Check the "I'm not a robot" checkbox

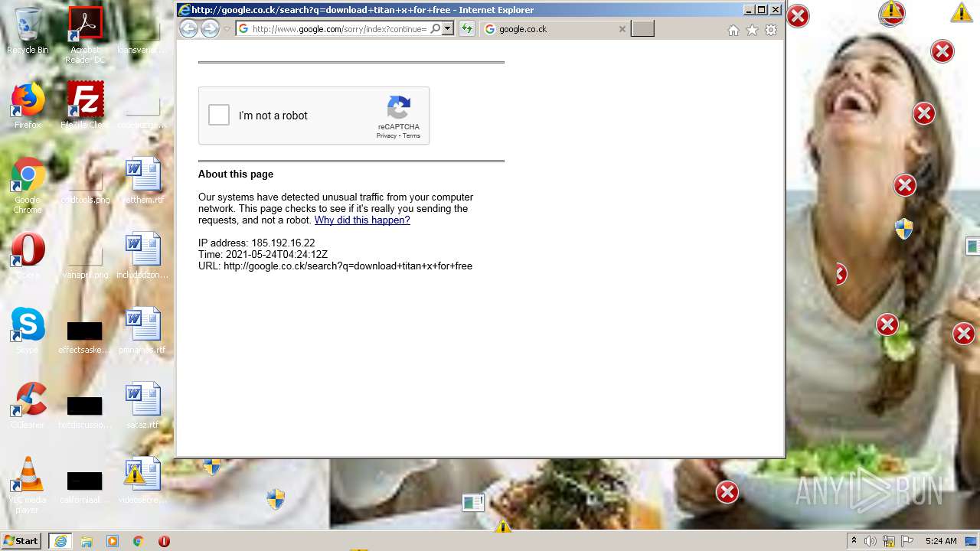click(219, 115)
